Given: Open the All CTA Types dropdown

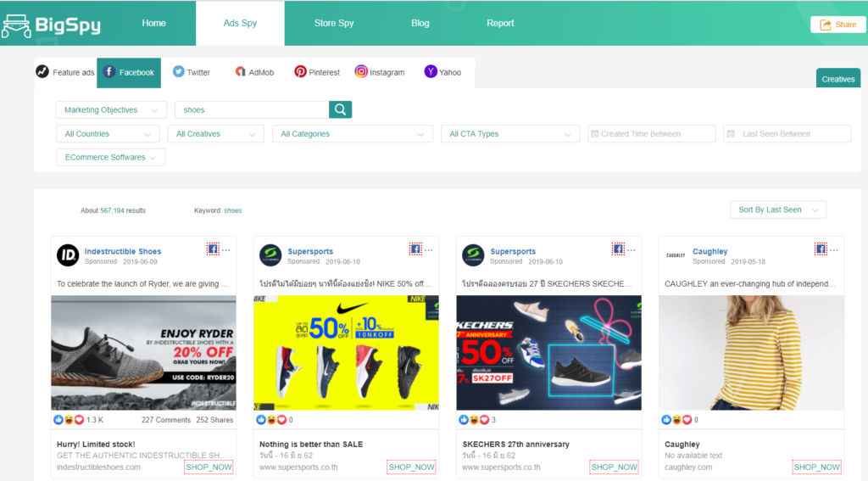Looking at the screenshot, I should tap(509, 133).
